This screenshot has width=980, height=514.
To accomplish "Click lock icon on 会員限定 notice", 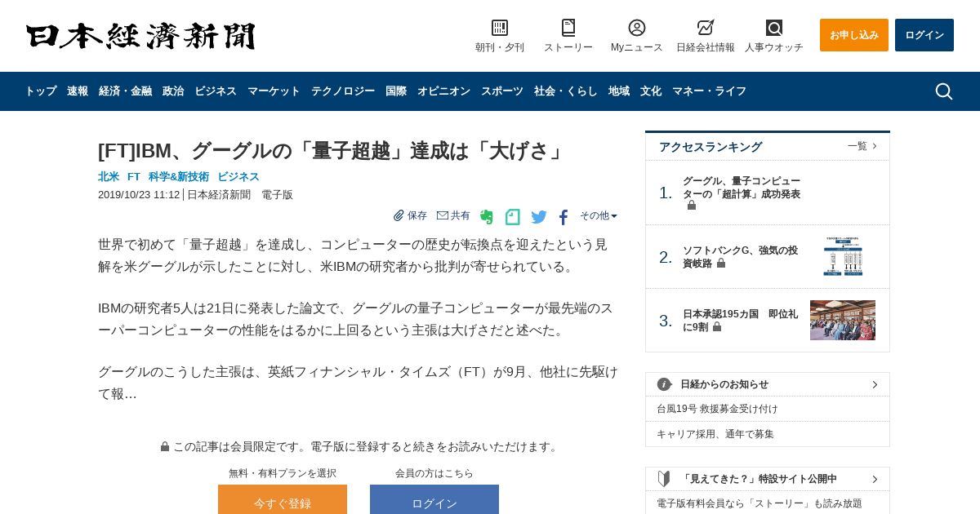I will click(165, 446).
